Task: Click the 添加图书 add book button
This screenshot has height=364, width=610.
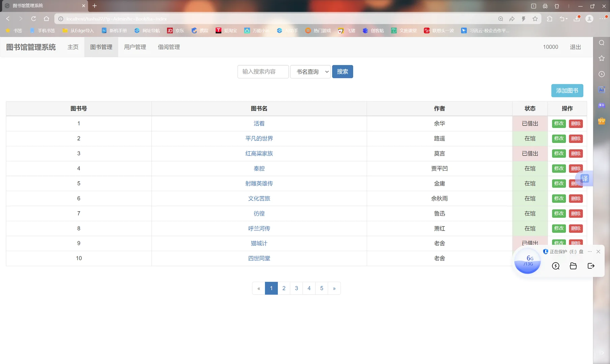Action: [567, 90]
